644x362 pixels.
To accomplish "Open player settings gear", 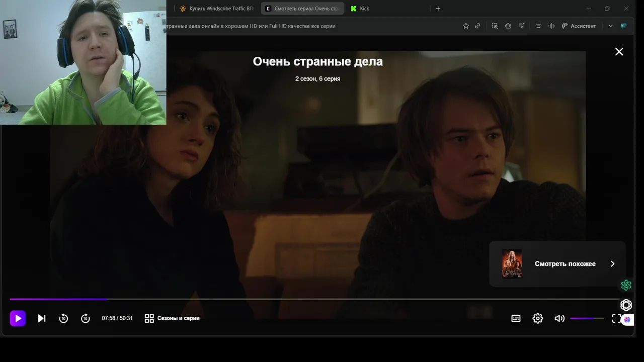I will (538, 318).
